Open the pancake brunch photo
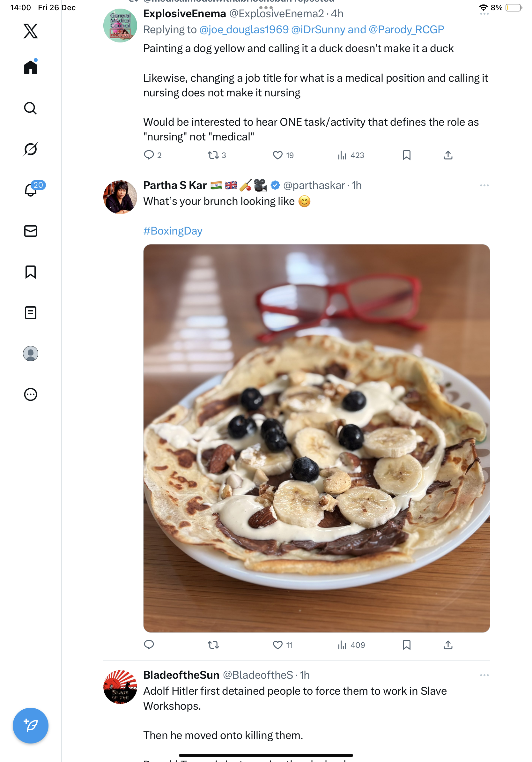Image resolution: width=532 pixels, height=762 pixels. pos(316,438)
